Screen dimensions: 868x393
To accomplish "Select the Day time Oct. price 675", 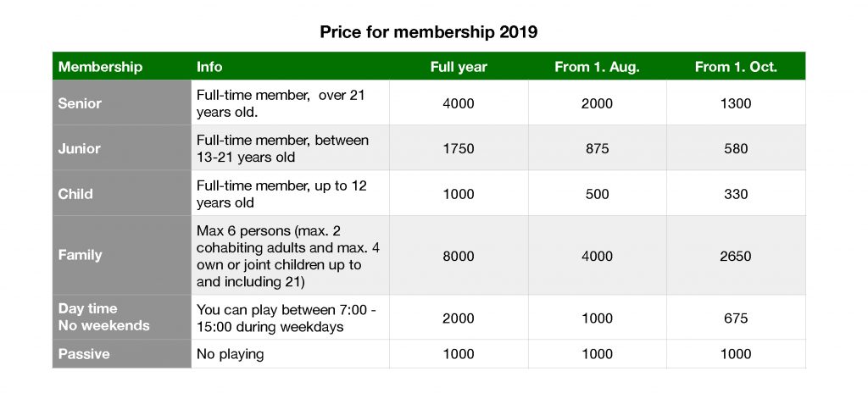I will (736, 318).
